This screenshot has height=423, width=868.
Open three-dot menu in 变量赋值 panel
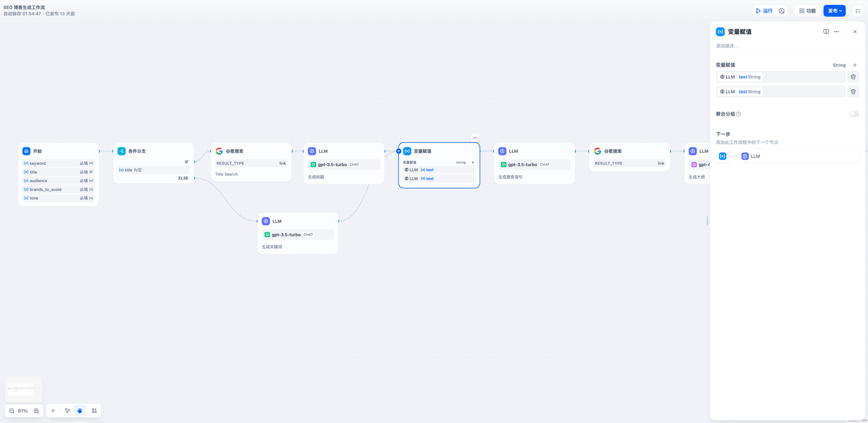coord(837,32)
